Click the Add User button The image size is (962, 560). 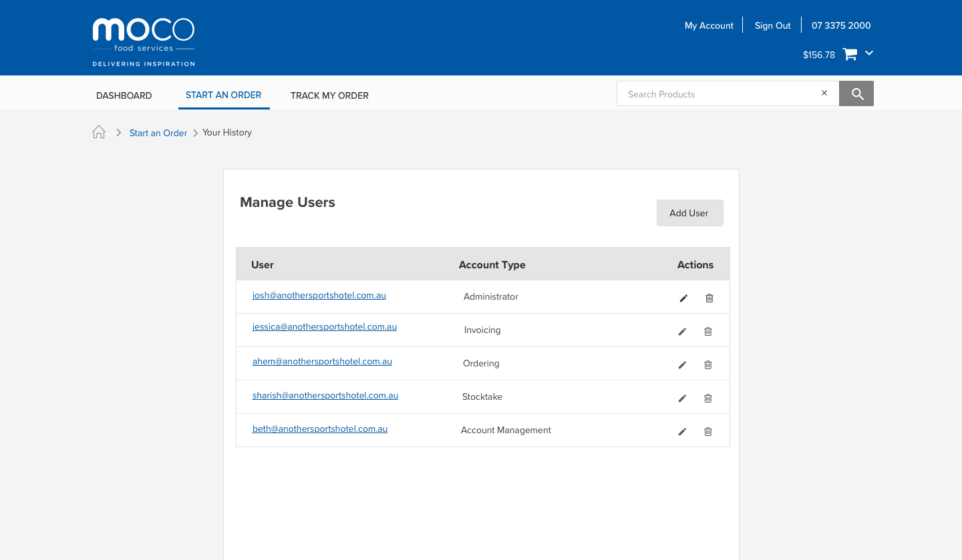pyautogui.click(x=689, y=212)
